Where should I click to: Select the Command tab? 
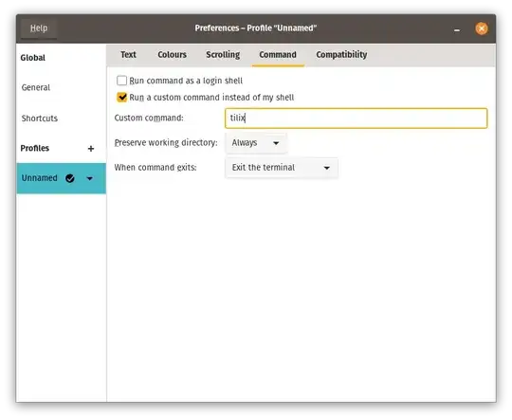click(x=278, y=55)
